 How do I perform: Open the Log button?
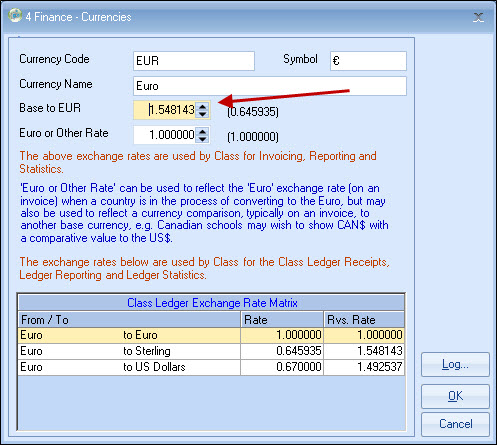pyautogui.click(x=455, y=365)
